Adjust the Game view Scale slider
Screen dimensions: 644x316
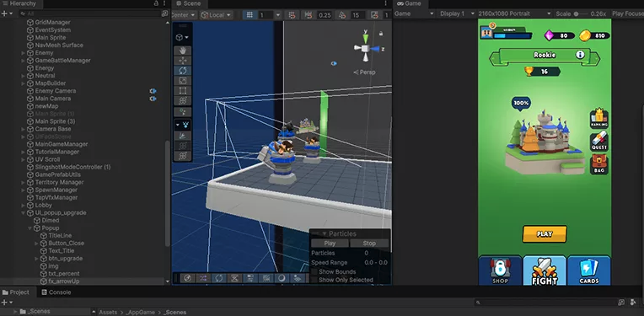pyautogui.click(x=582, y=13)
